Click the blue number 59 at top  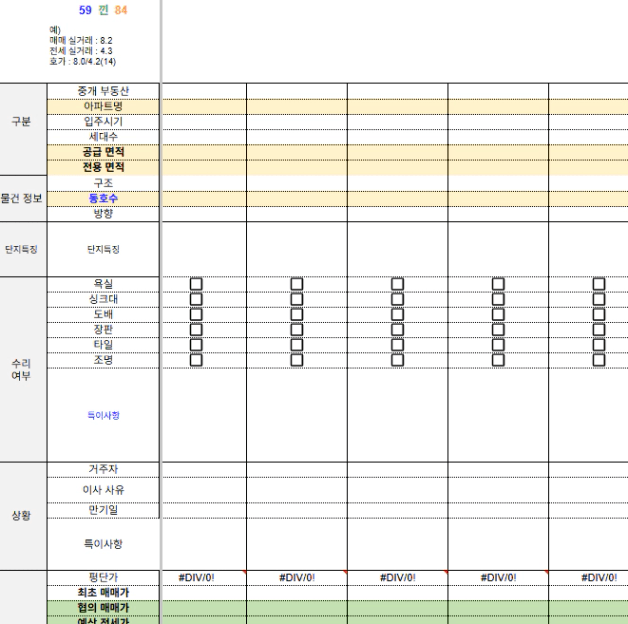[x=85, y=10]
